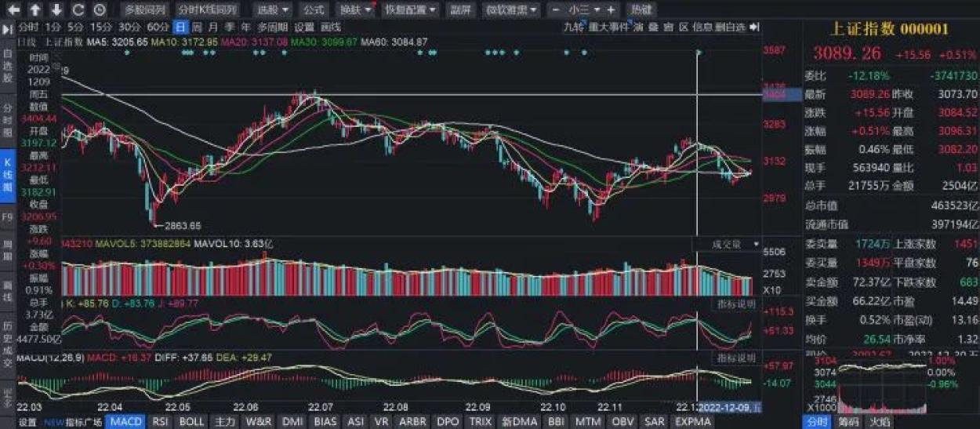Toggle the MACD indicator at bottom

[x=125, y=422]
